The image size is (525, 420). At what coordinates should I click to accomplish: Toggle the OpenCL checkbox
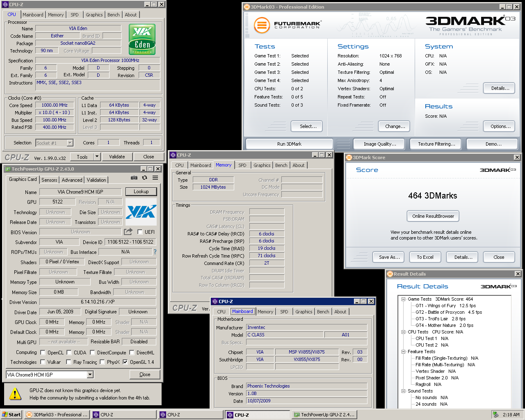point(43,352)
